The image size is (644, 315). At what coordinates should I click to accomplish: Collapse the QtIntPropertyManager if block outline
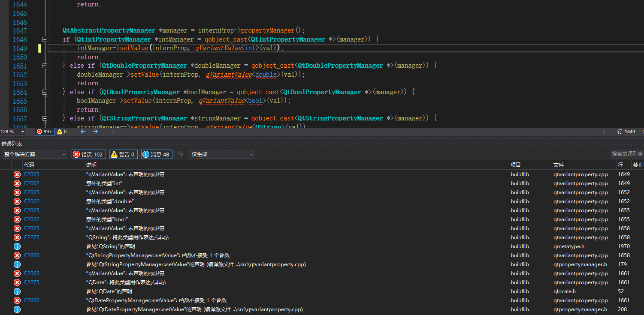(45, 39)
